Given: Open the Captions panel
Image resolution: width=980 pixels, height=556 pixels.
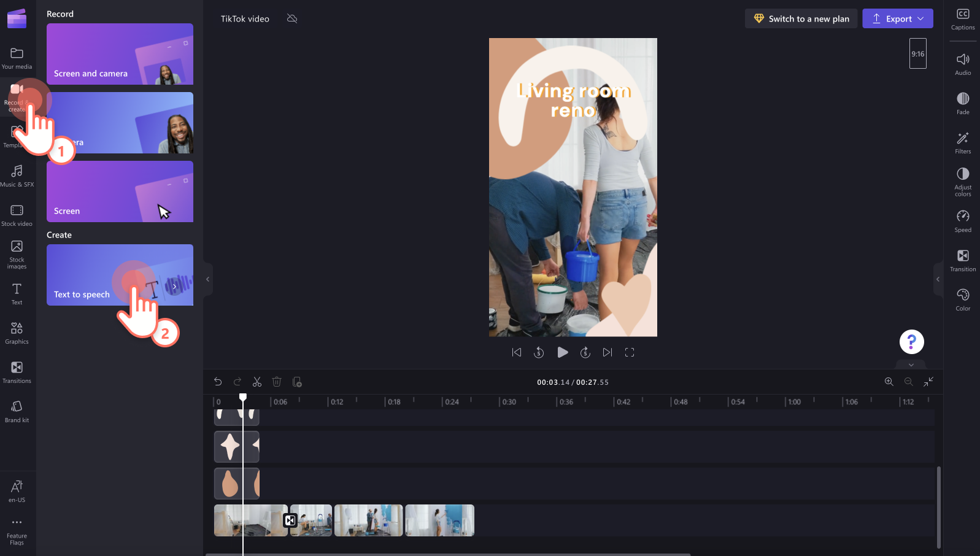Looking at the screenshot, I should coord(963,19).
